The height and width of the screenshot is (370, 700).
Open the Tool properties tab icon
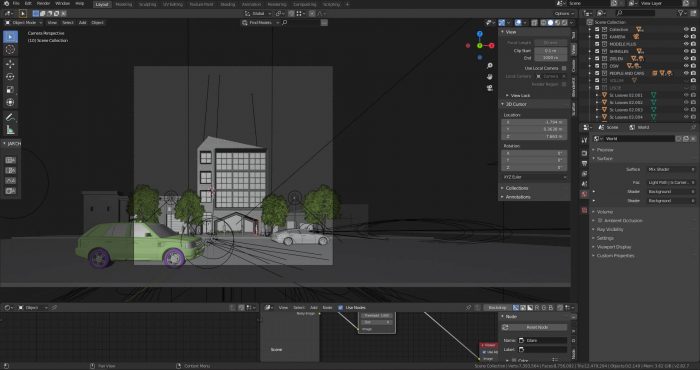point(584,140)
